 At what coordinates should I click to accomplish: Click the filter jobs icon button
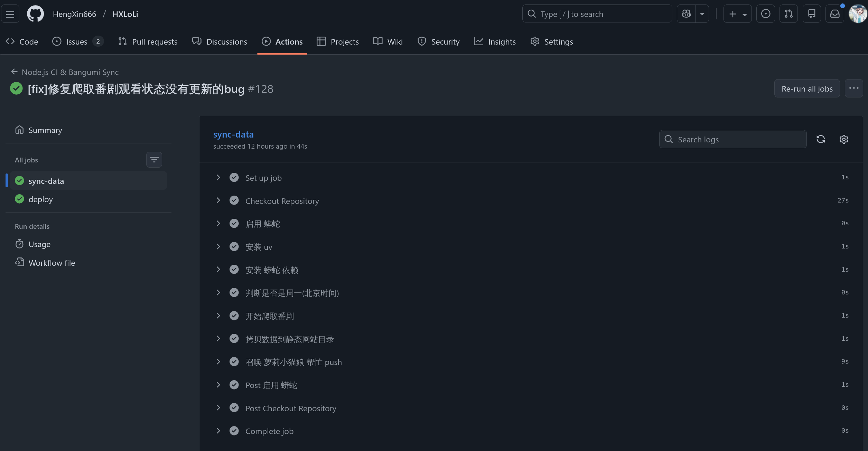tap(154, 160)
